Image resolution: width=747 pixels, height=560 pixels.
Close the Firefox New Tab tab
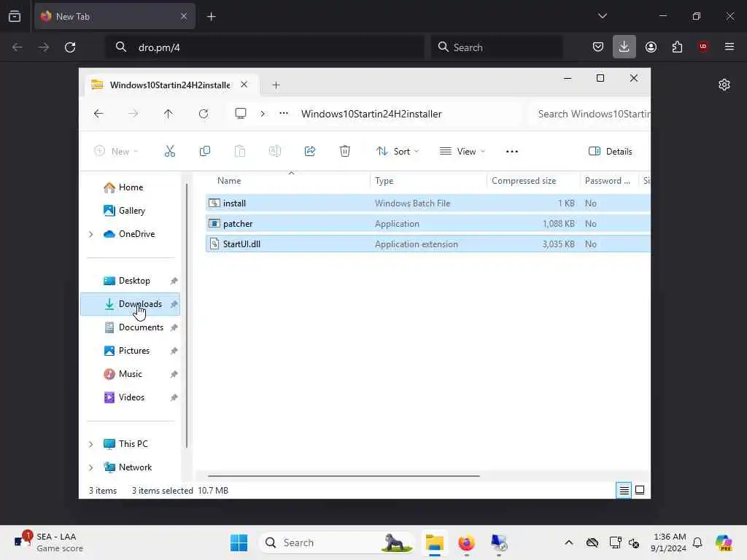184,16
